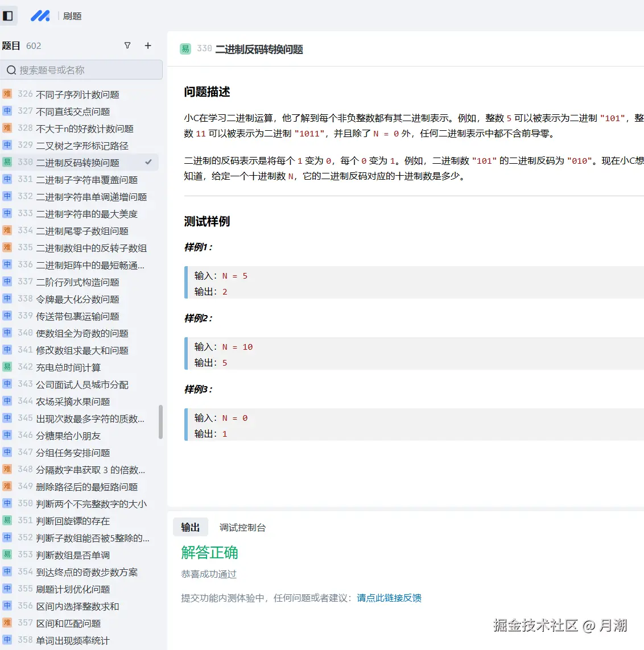
Task: Select the 输出 tab
Action: [x=191, y=527]
